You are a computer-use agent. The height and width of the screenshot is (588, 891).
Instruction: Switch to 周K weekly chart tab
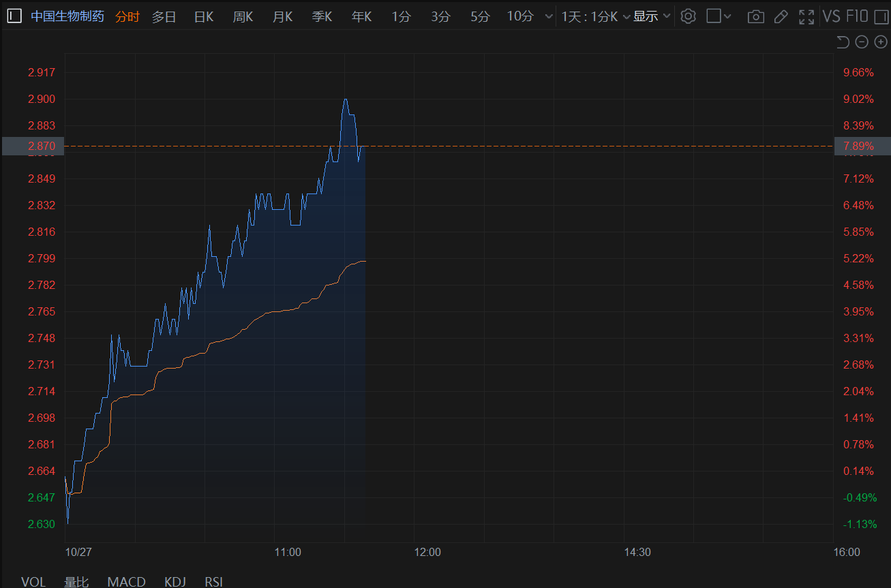click(x=243, y=16)
